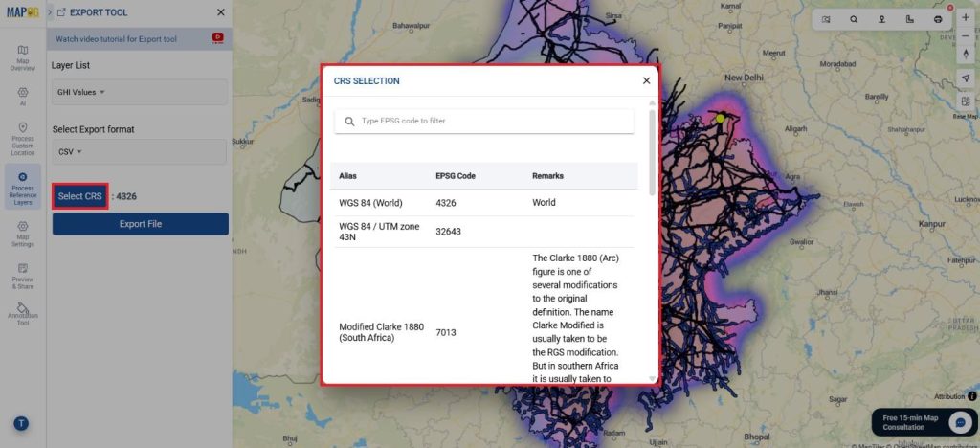The width and height of the screenshot is (980, 448).
Task: Click the Attribution label on map
Action: coord(949,396)
